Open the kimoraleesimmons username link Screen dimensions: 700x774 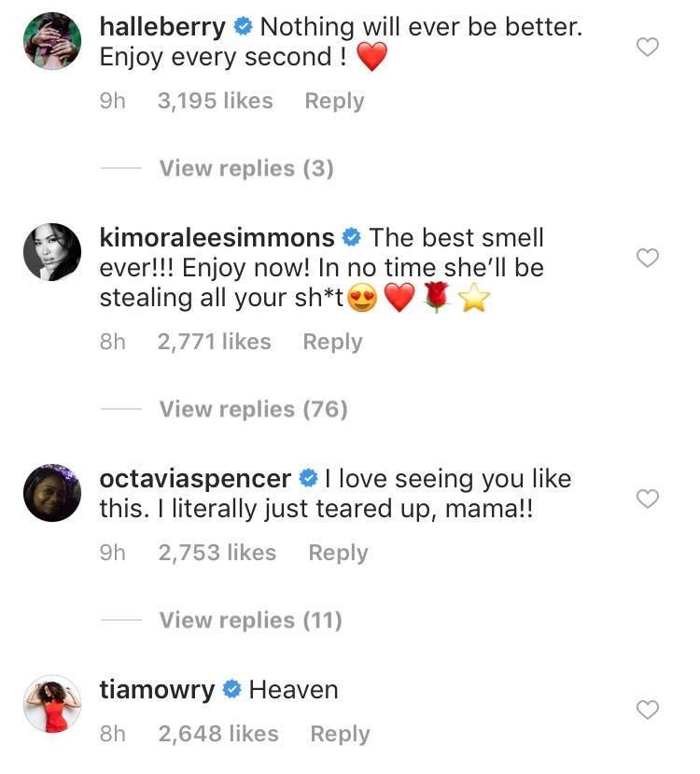tap(217, 238)
